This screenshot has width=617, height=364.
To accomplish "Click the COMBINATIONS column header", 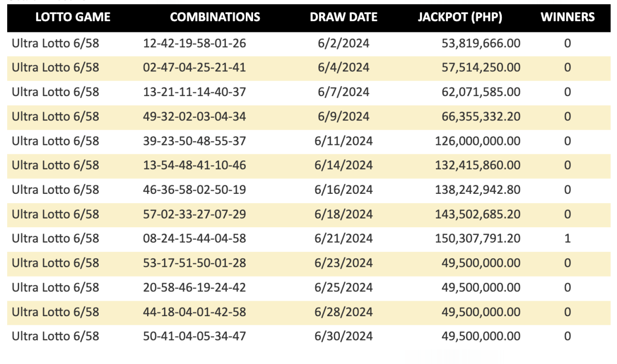I will (x=215, y=17).
